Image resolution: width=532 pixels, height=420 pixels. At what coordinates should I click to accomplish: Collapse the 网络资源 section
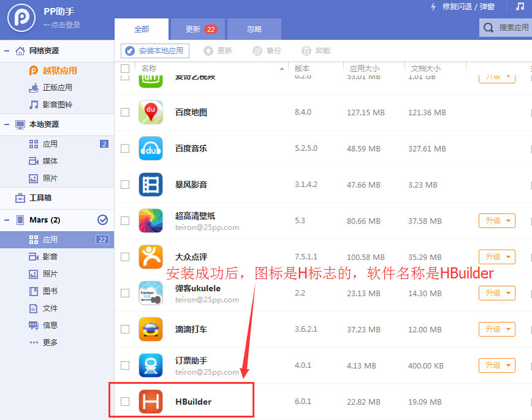7,51
